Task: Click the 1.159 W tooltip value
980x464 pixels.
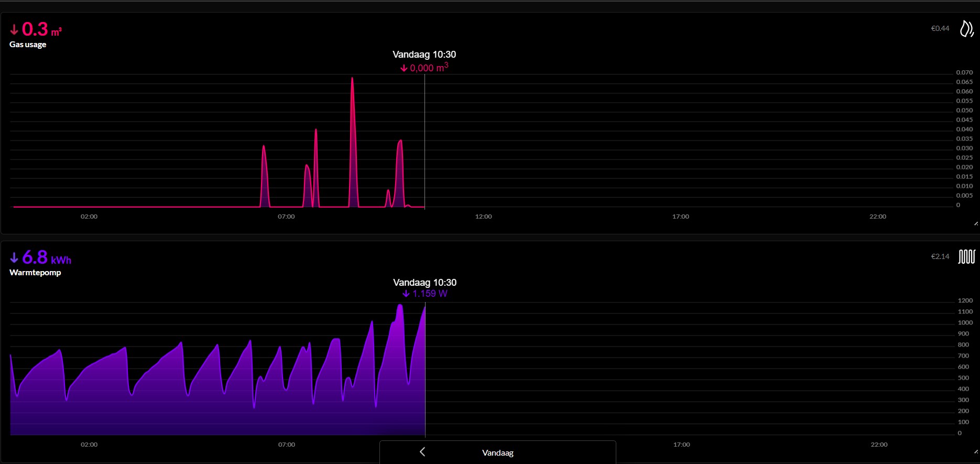Action: point(429,294)
